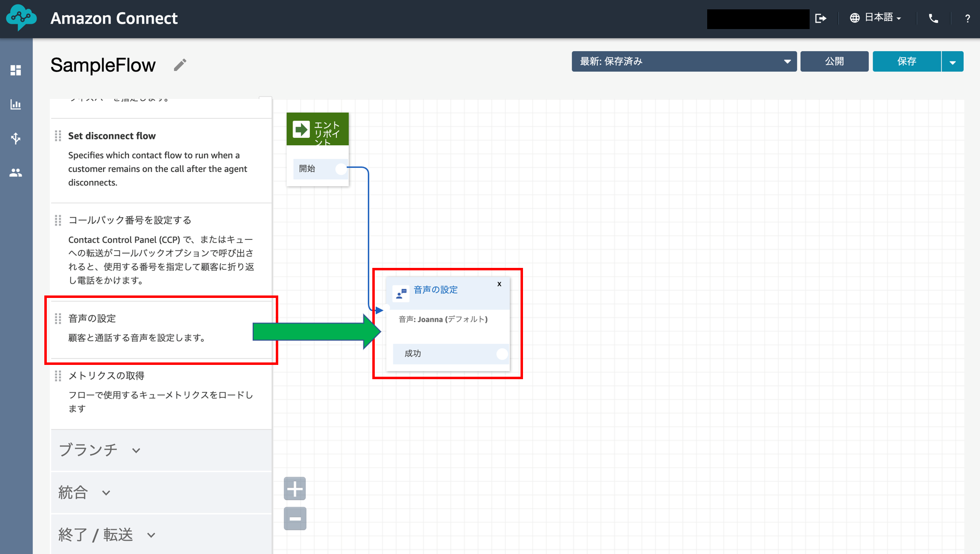Open the routing sidebar icon

(16, 138)
